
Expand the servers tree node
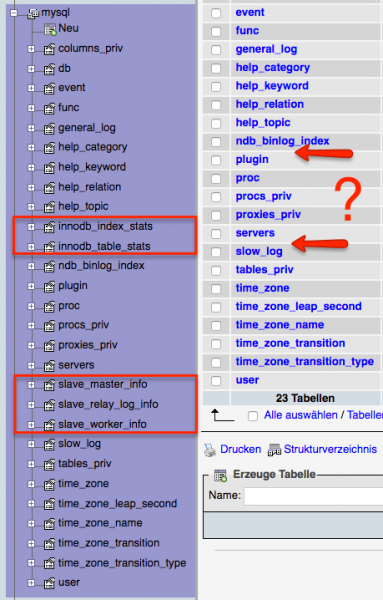click(x=31, y=365)
